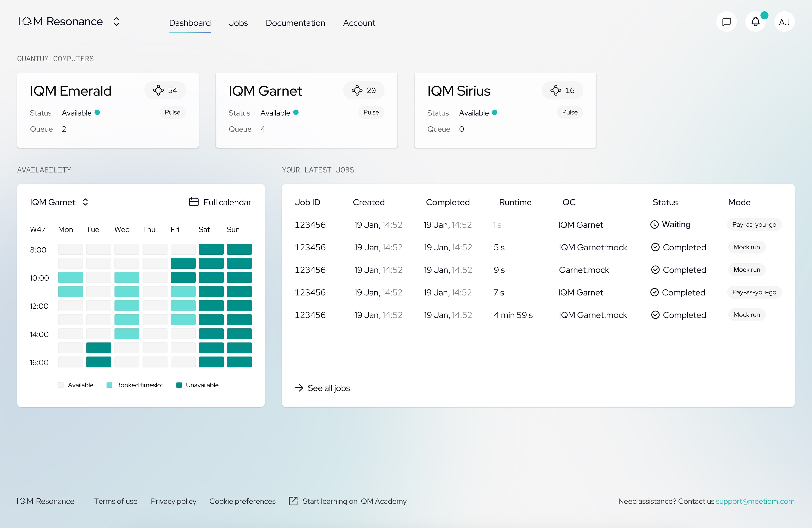Viewport: 812px width, 528px height.
Task: Click the IQM Resonance logo in header
Action: (60, 22)
